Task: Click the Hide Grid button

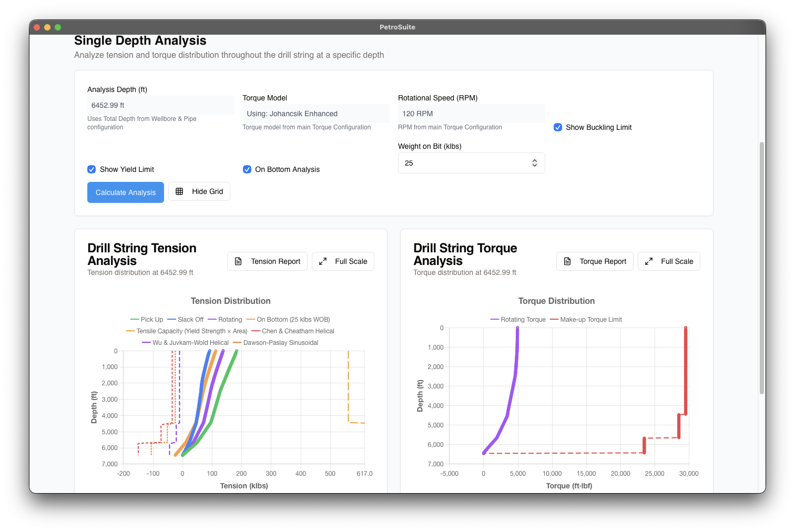Action: pyautogui.click(x=199, y=191)
